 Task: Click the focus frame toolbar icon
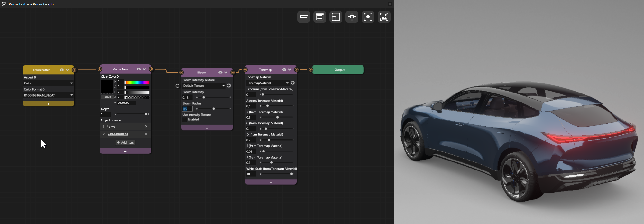[x=368, y=17]
